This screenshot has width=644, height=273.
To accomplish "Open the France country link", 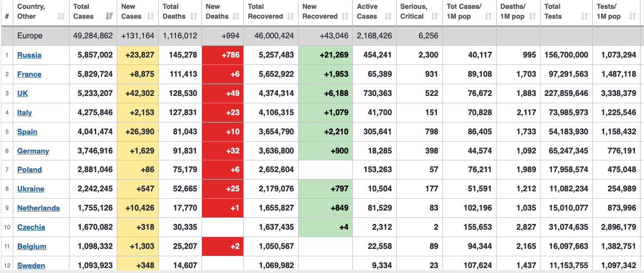I will click(x=29, y=74).
